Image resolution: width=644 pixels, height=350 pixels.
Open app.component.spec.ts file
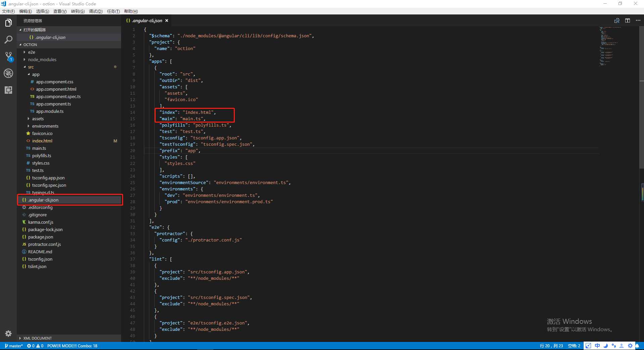pos(69,96)
